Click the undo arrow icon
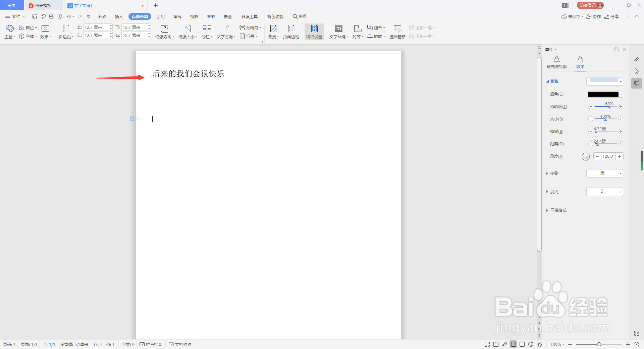Image resolution: width=644 pixels, height=349 pixels. (68, 16)
